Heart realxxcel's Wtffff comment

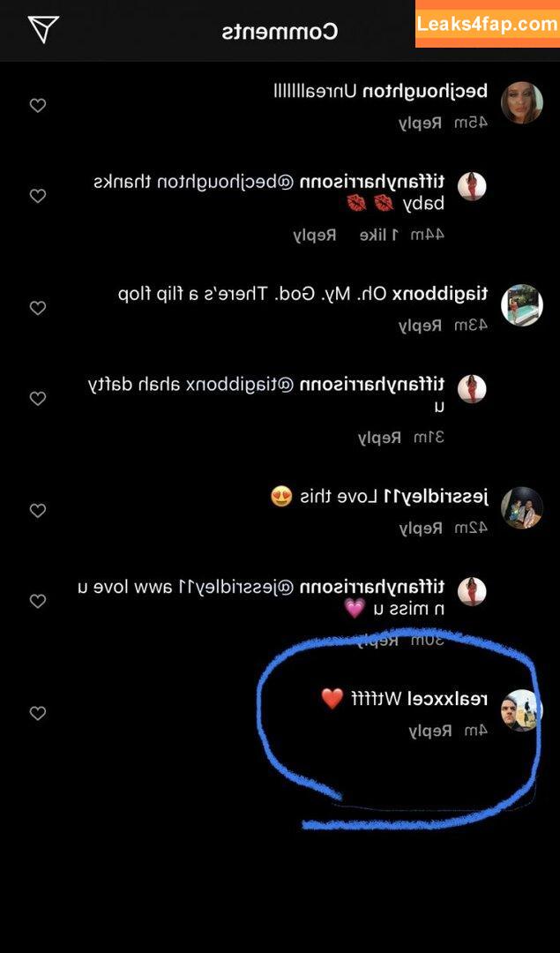(38, 714)
